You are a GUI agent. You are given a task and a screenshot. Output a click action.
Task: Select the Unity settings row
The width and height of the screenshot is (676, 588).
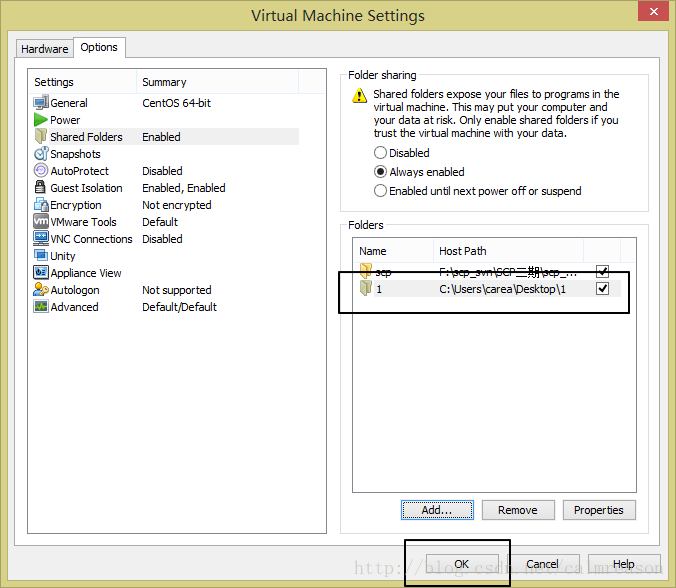(x=166, y=256)
